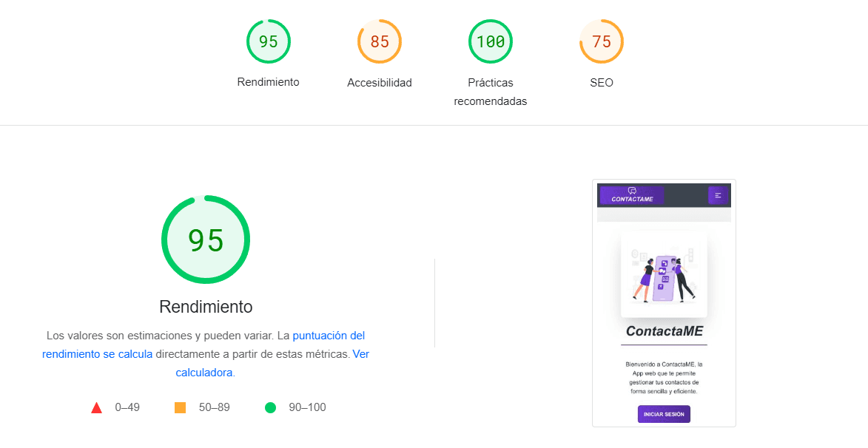
Task: Click the INICIAR SESIÓN button in the preview
Action: [664, 414]
